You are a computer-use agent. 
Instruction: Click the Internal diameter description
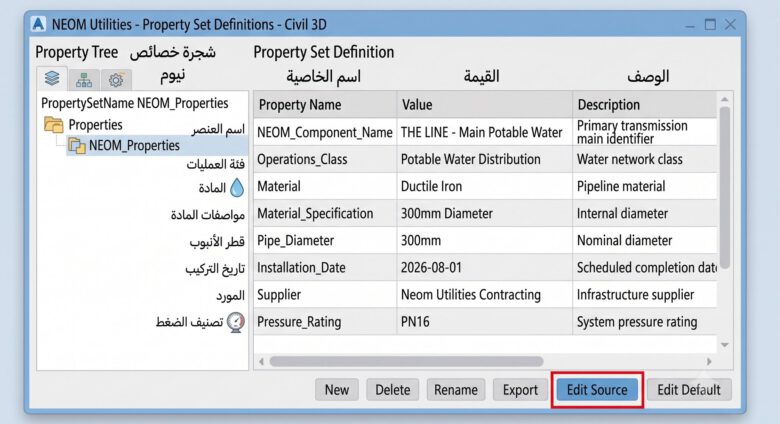tap(622, 213)
